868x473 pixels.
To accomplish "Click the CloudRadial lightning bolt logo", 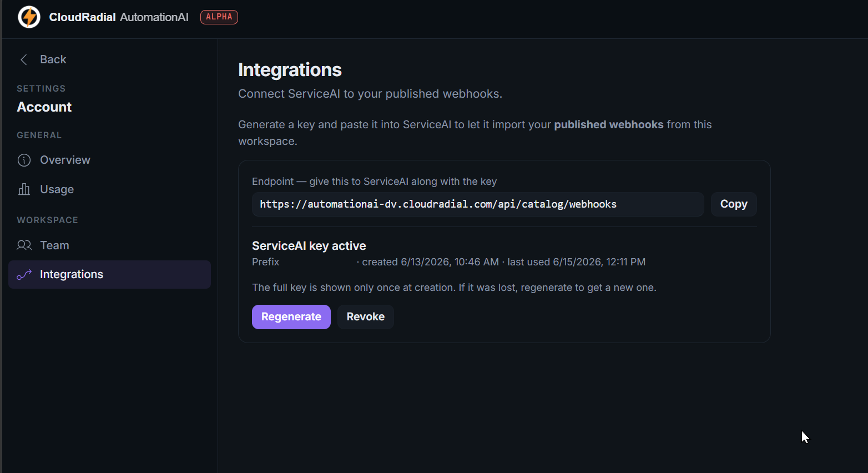I will pos(29,17).
